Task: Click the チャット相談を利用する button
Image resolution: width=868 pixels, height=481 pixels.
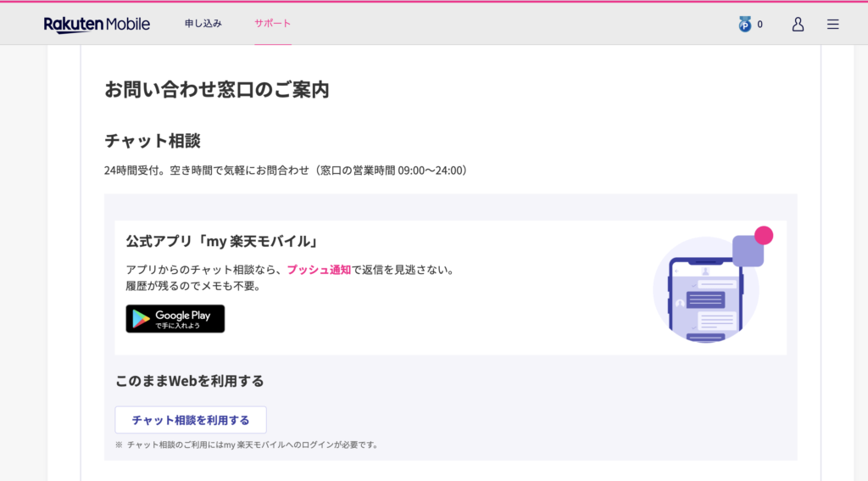Action: pos(191,420)
